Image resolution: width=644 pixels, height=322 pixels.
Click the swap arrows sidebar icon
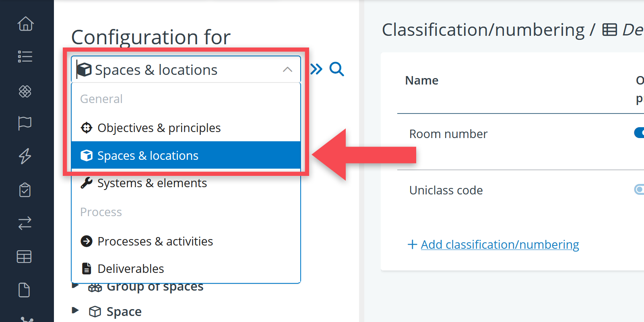[25, 223]
